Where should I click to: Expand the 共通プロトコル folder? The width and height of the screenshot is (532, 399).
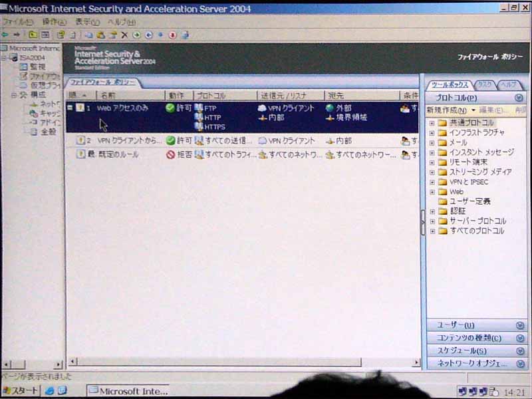432,123
